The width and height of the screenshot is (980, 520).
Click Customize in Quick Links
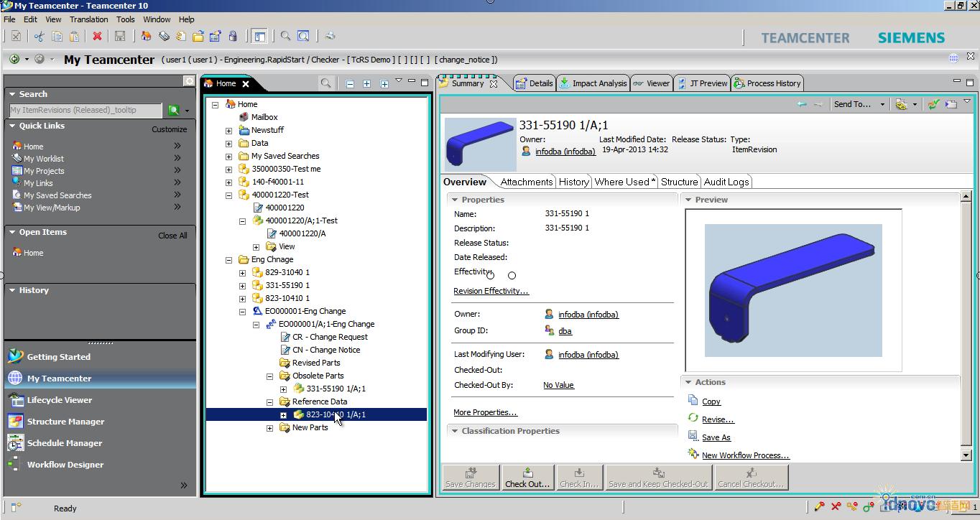170,129
